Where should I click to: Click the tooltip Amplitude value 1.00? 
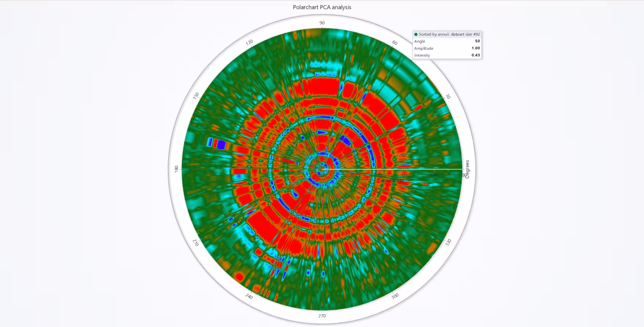pyautogui.click(x=476, y=48)
